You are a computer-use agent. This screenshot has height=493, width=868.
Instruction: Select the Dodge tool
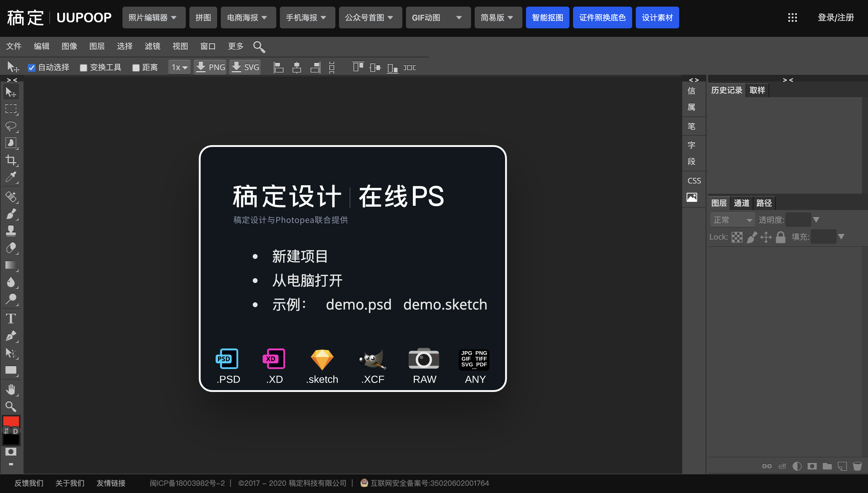[x=11, y=299]
